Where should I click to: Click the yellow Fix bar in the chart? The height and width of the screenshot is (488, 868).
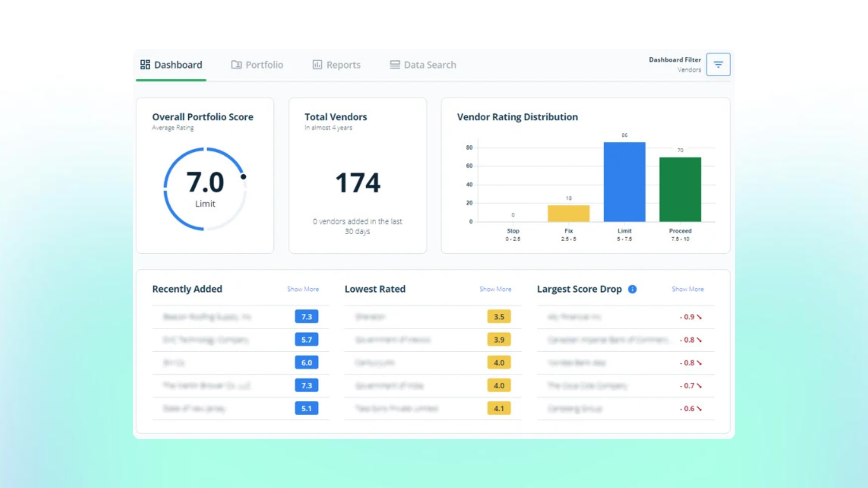point(568,213)
